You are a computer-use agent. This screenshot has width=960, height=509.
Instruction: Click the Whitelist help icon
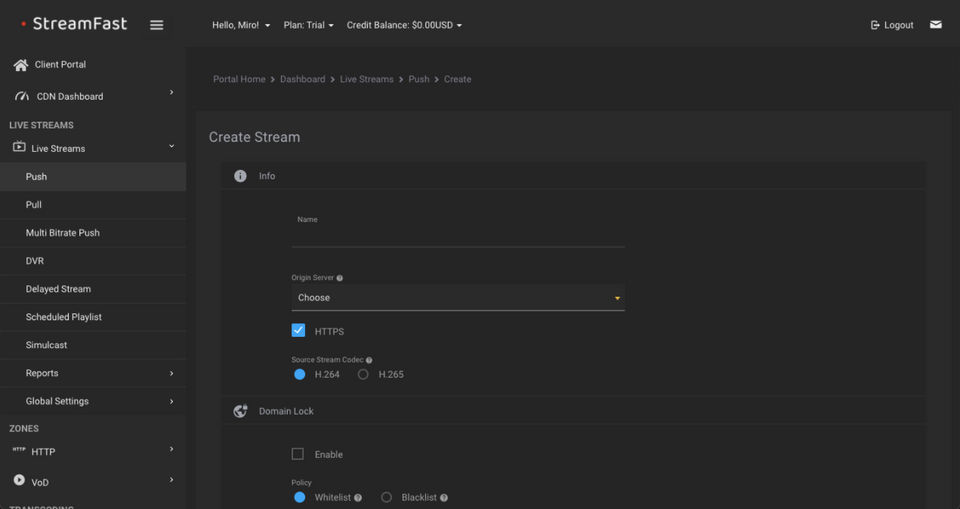tap(358, 498)
